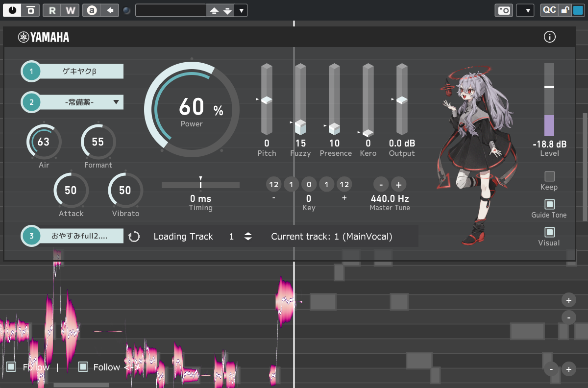Open the preset management dropdown arrow

point(241,10)
